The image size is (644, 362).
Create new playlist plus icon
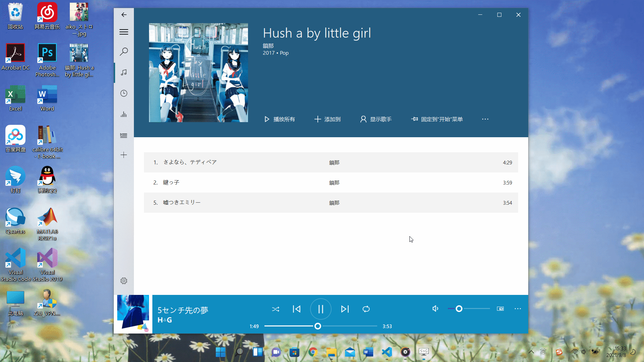[x=124, y=155]
